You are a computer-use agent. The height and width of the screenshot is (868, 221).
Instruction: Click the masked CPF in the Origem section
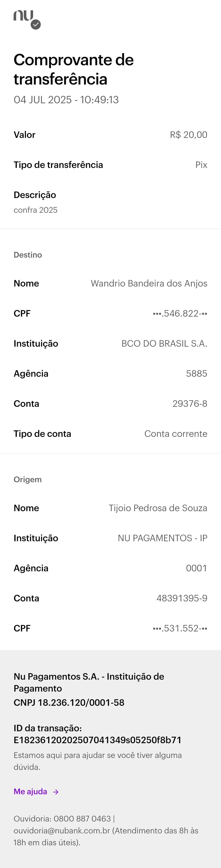click(180, 628)
